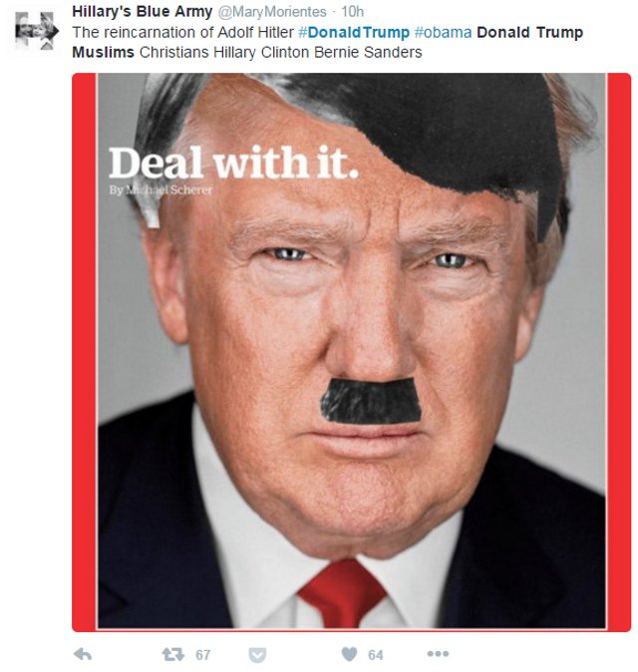The image size is (638, 672).
Task: Open the profile avatar of the tweet author
Action: 37,31
